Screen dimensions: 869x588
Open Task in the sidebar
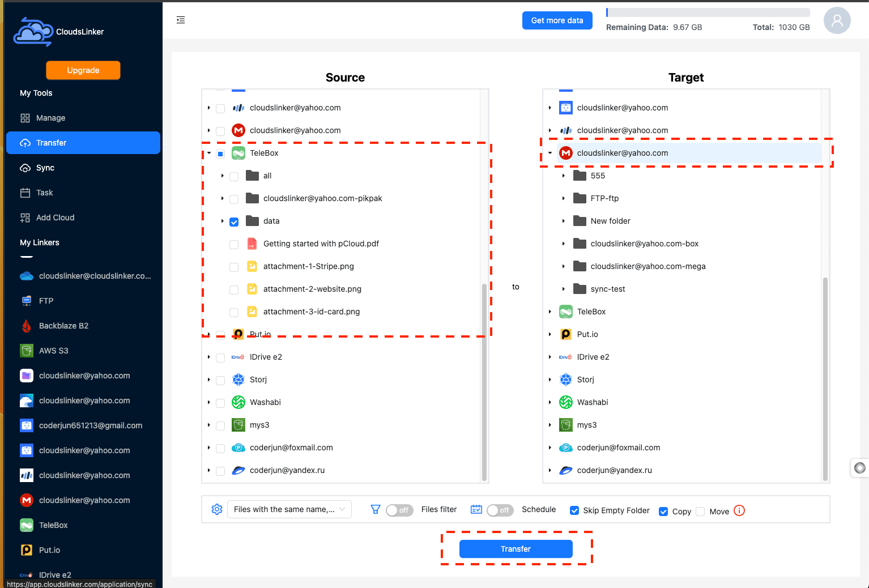[83, 193]
